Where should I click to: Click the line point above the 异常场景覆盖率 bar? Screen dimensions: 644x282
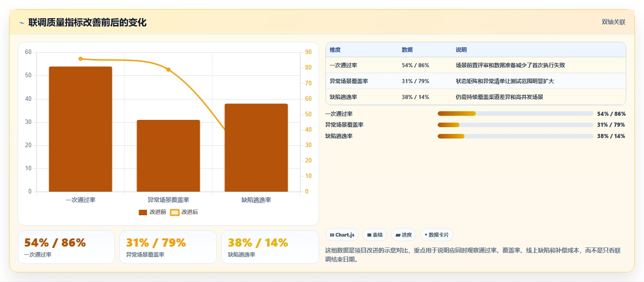point(168,69)
